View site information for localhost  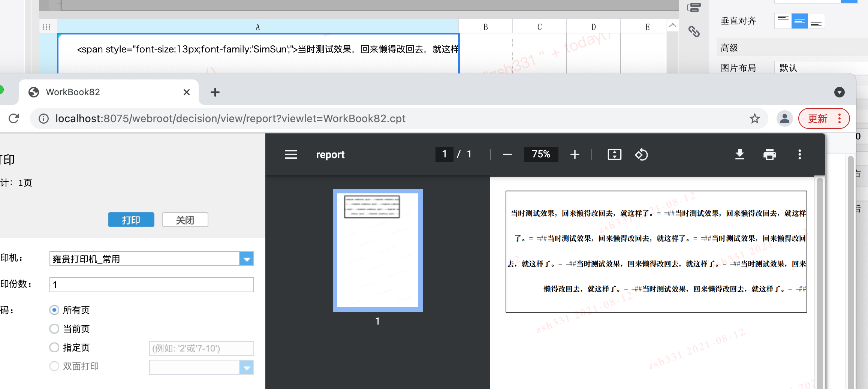[x=44, y=119]
